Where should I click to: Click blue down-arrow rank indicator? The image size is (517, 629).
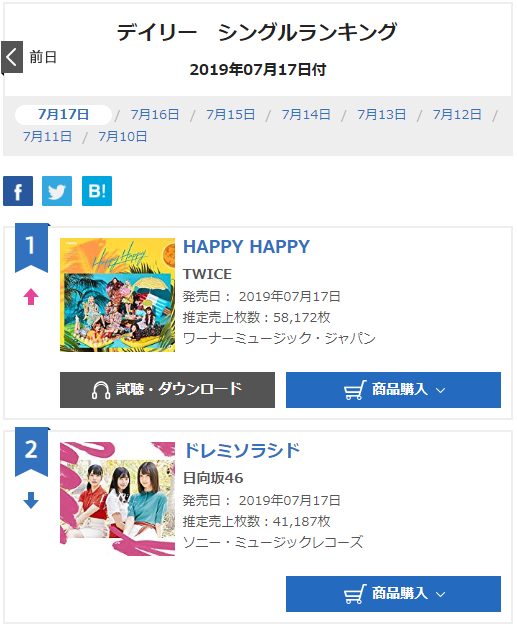[31, 500]
